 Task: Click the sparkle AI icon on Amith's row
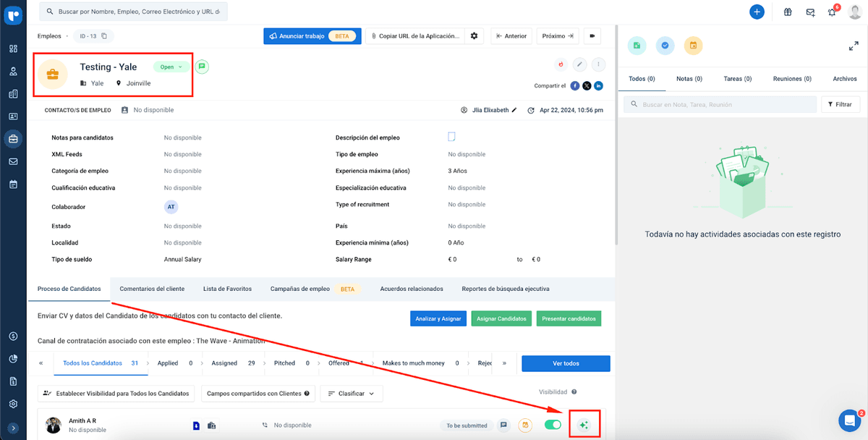coord(584,426)
